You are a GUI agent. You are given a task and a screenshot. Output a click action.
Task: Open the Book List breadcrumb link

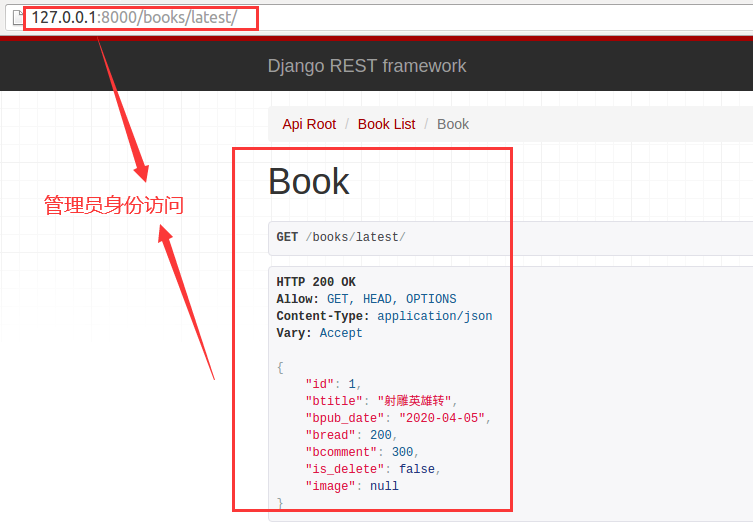coord(386,124)
